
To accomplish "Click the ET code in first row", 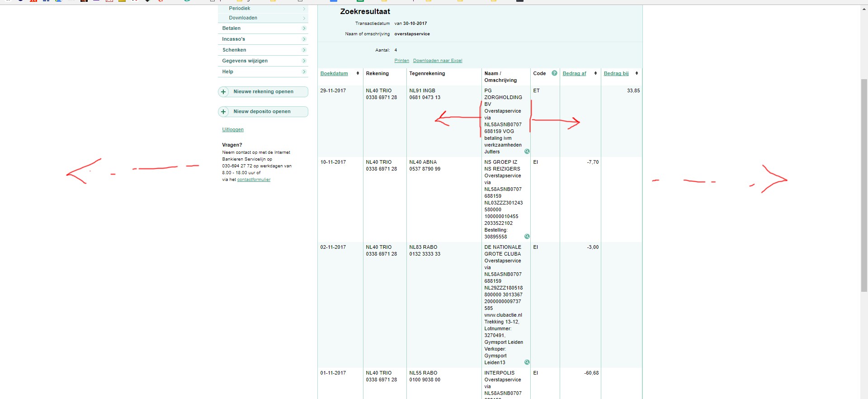I will [536, 90].
